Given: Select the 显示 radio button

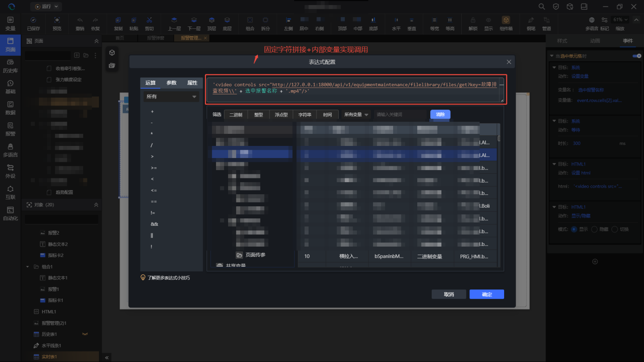Looking at the screenshot, I should tap(574, 229).
